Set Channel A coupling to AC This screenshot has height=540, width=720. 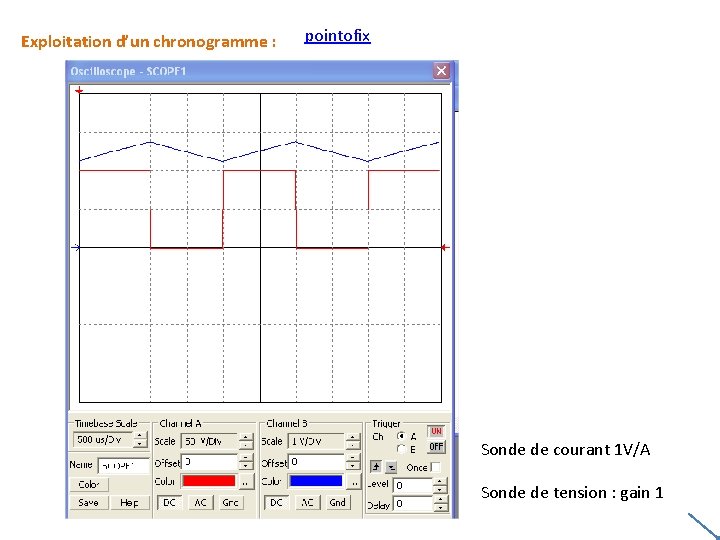click(201, 502)
